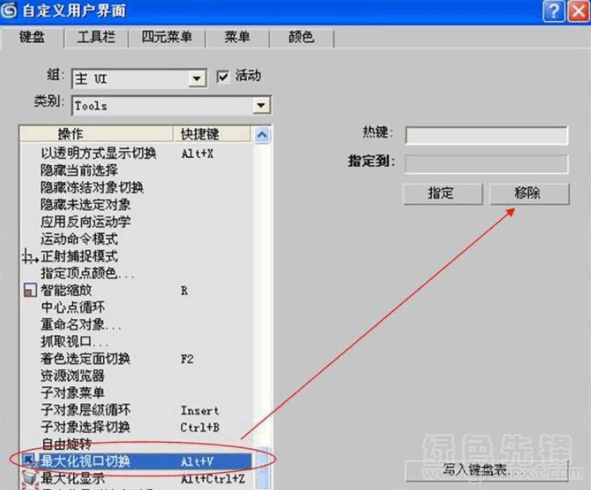Click the 指定 button
591x490 pixels.
click(442, 194)
